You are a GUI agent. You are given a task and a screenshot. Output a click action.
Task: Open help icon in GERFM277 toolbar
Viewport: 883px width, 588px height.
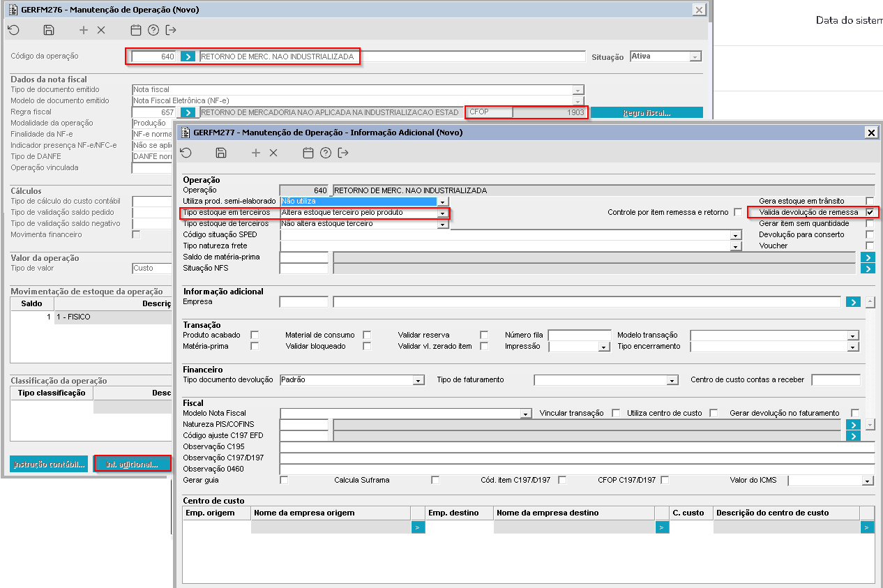click(x=326, y=153)
